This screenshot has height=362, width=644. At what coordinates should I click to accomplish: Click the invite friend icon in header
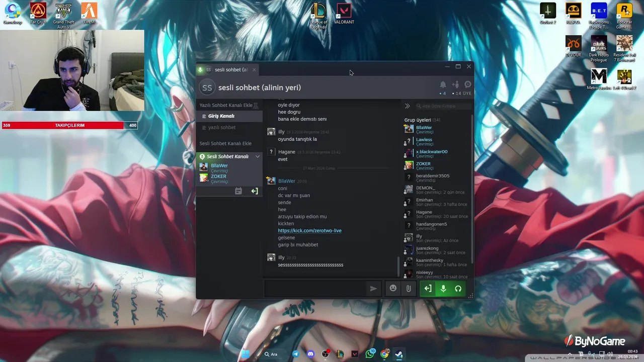point(455,84)
